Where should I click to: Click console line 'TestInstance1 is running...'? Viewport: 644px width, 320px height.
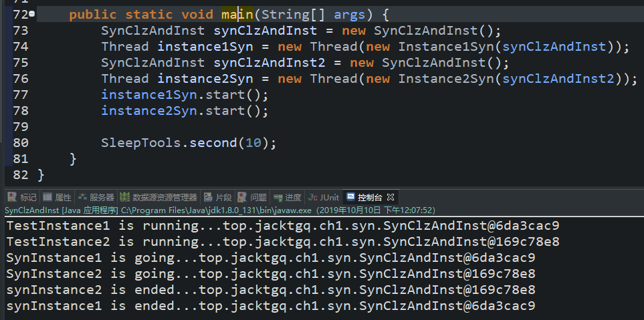(x=283, y=226)
